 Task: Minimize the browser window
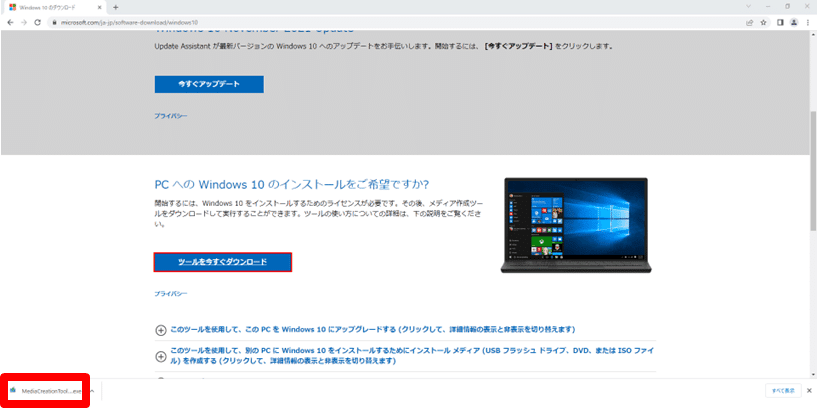click(768, 6)
